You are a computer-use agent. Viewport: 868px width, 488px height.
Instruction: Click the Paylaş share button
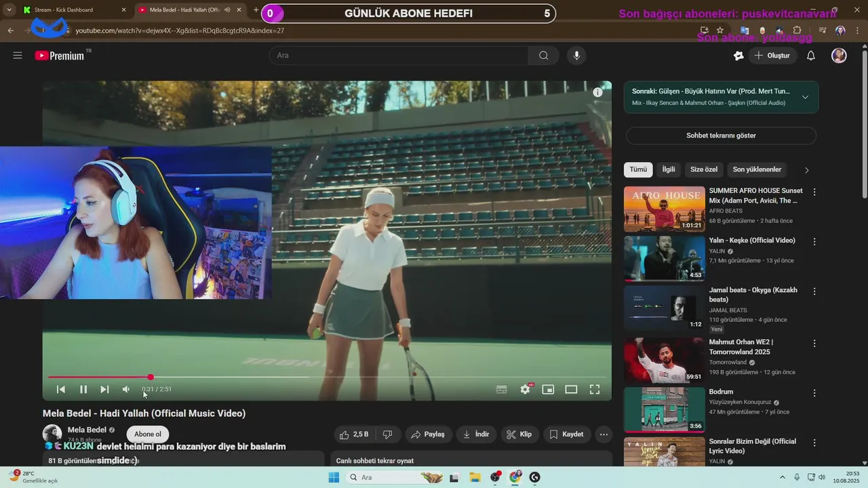point(428,434)
